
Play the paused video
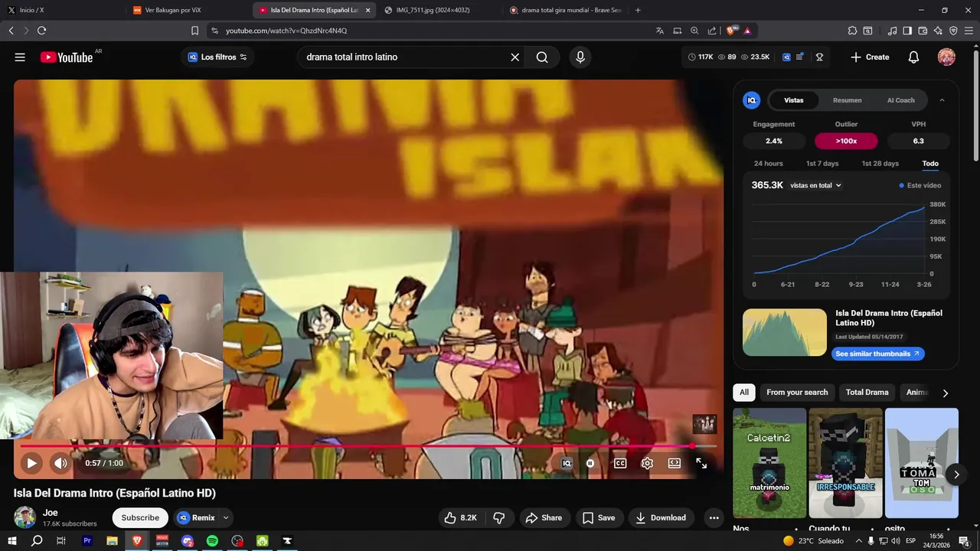(31, 463)
